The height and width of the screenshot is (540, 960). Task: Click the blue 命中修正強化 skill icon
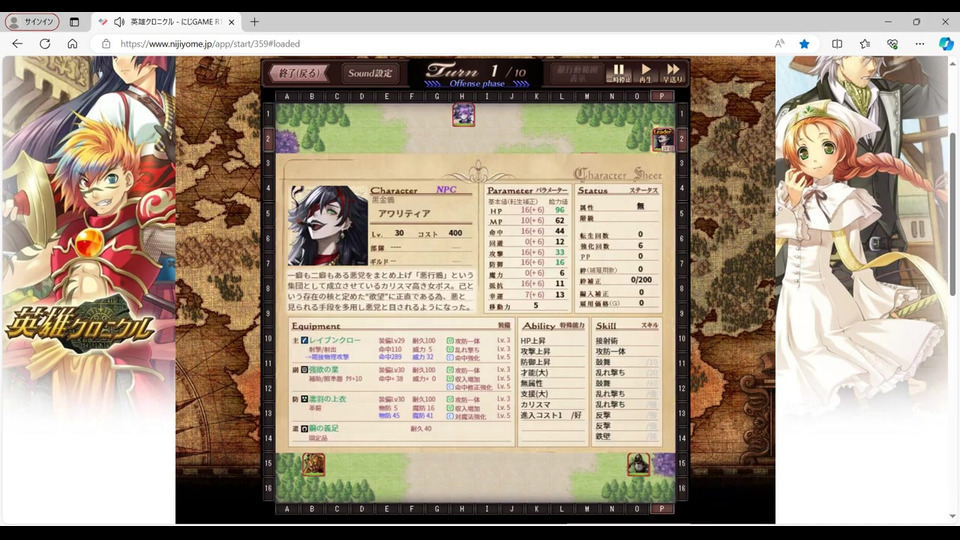click(x=450, y=387)
